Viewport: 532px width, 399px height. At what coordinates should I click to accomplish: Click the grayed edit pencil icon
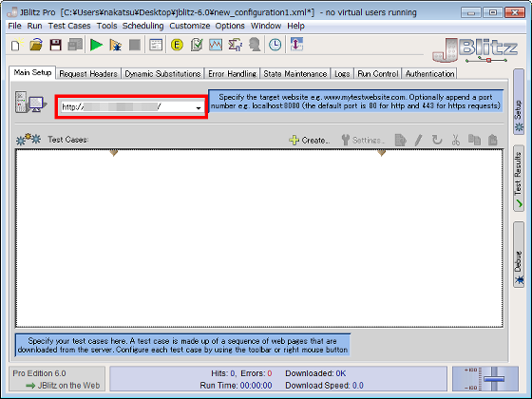click(x=418, y=140)
